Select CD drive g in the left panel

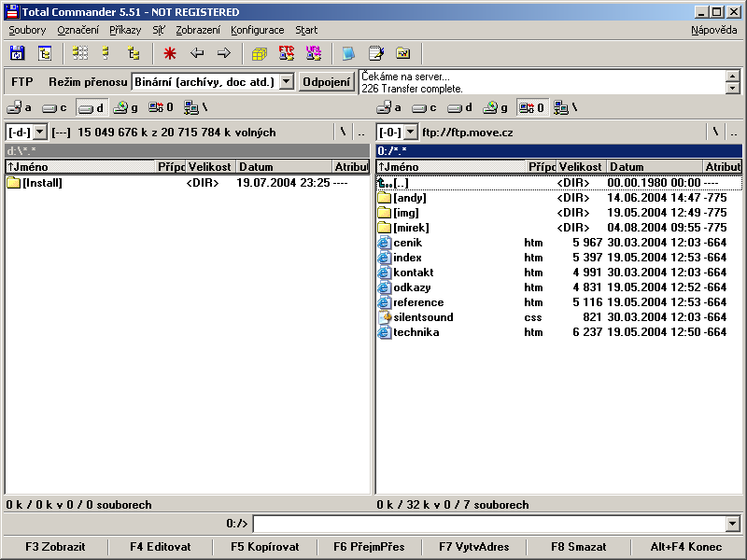tap(126, 107)
